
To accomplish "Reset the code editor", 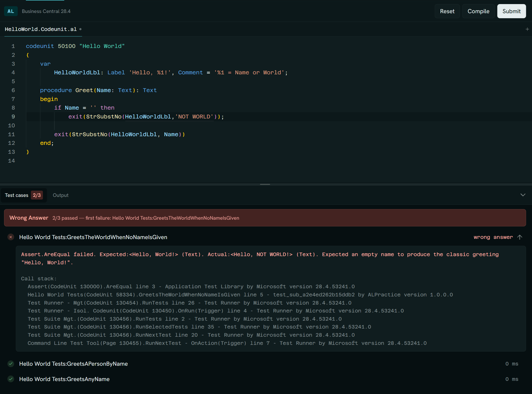I will click(x=447, y=11).
